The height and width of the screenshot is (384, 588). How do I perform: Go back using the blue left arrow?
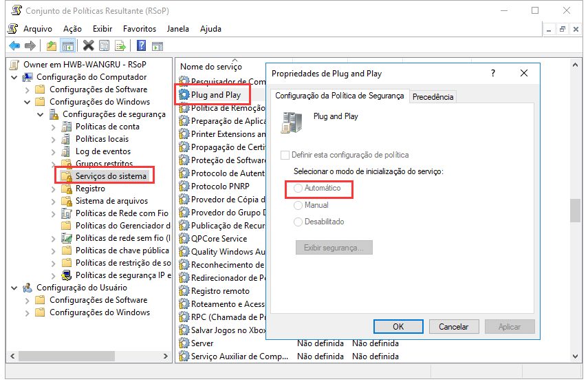(14, 46)
